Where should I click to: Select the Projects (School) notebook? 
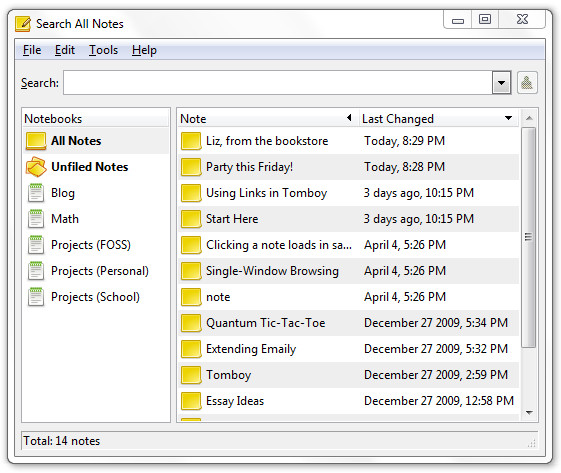point(96,297)
